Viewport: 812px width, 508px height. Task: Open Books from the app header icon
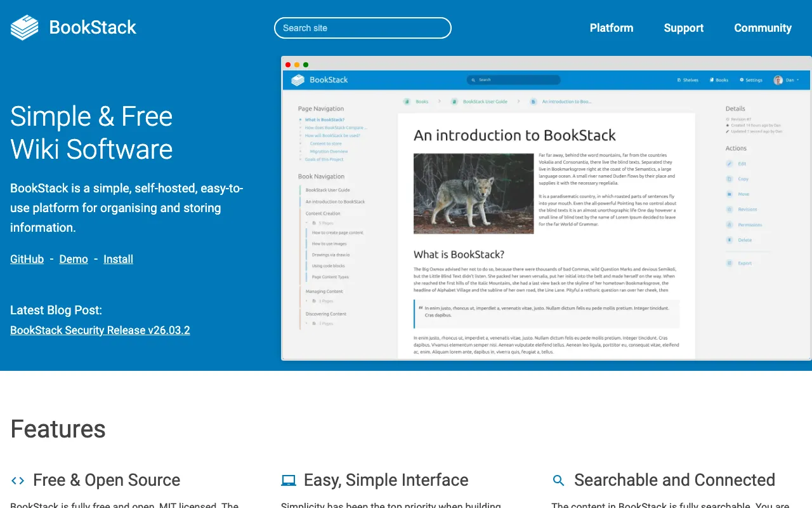[x=710, y=80]
